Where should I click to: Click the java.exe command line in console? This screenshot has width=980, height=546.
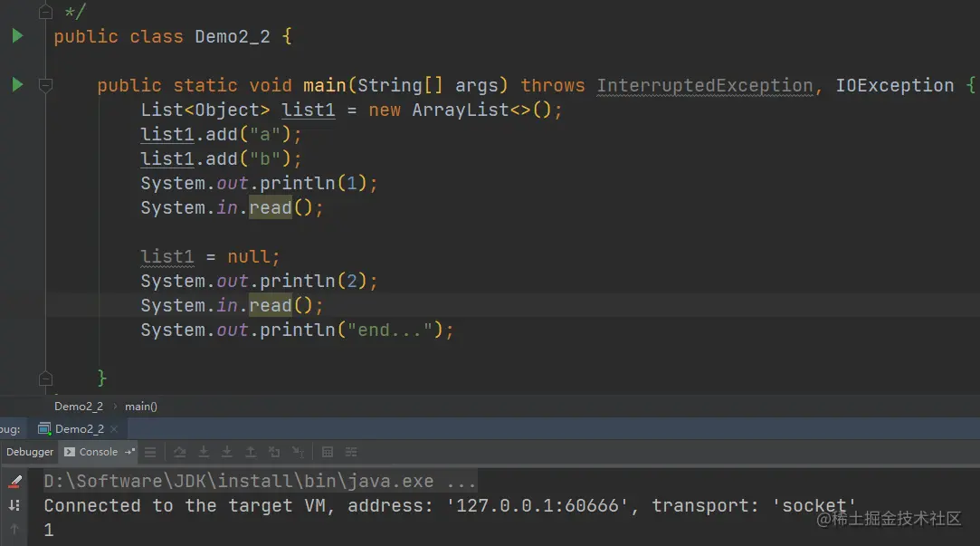tap(260, 481)
